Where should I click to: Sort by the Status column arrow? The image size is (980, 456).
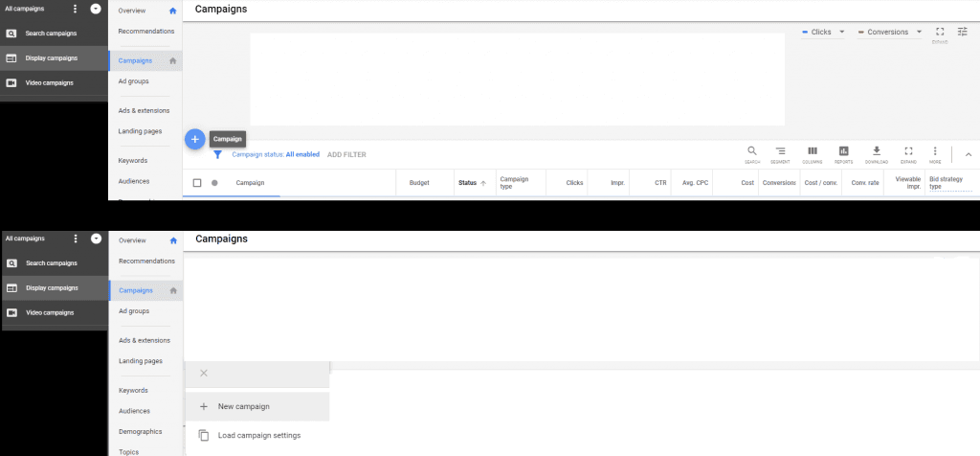pyautogui.click(x=483, y=183)
